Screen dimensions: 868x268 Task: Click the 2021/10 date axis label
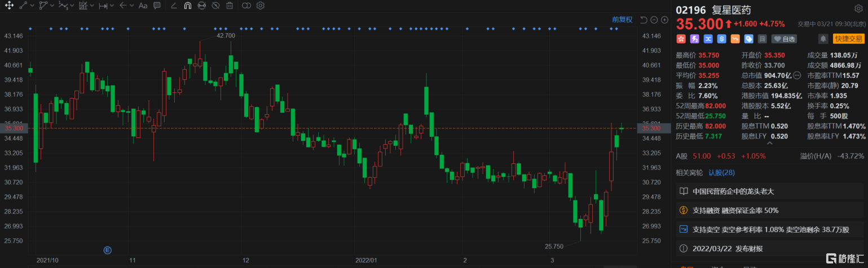pos(46,261)
